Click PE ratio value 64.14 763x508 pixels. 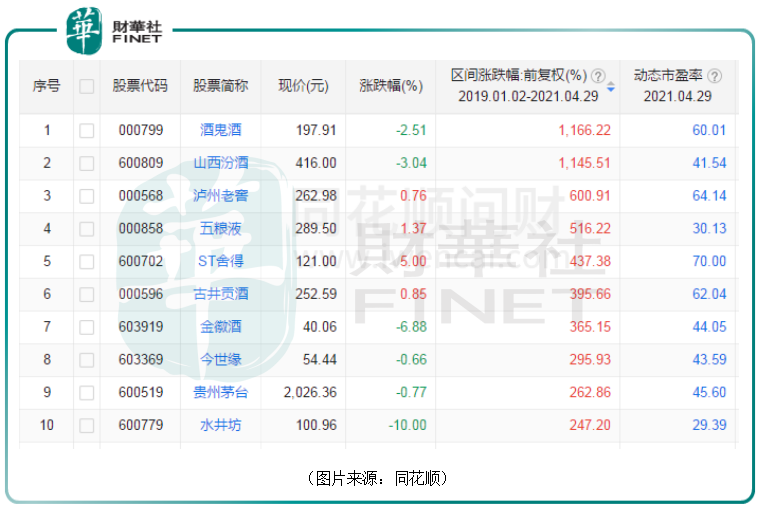click(709, 196)
